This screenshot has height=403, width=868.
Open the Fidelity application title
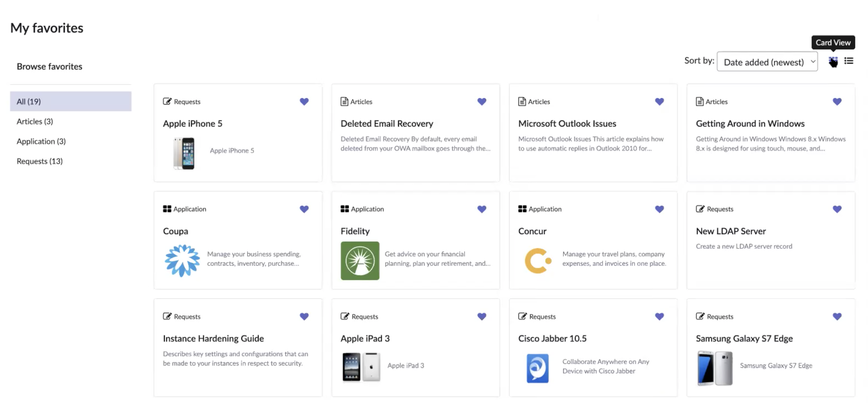(355, 231)
